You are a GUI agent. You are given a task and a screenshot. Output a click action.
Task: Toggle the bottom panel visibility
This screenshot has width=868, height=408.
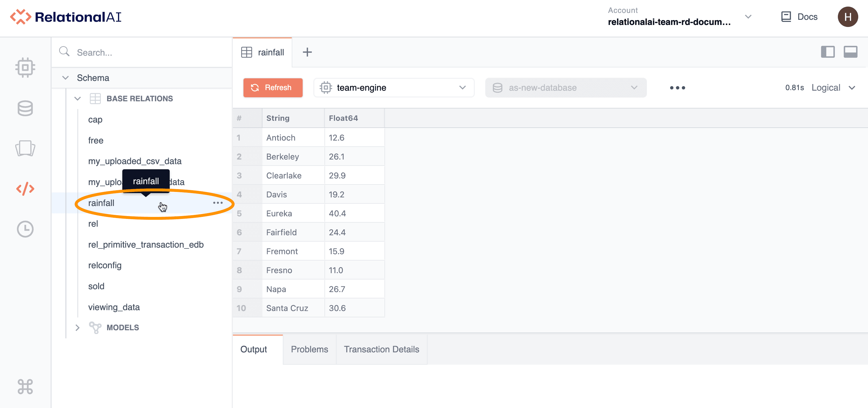(x=850, y=52)
